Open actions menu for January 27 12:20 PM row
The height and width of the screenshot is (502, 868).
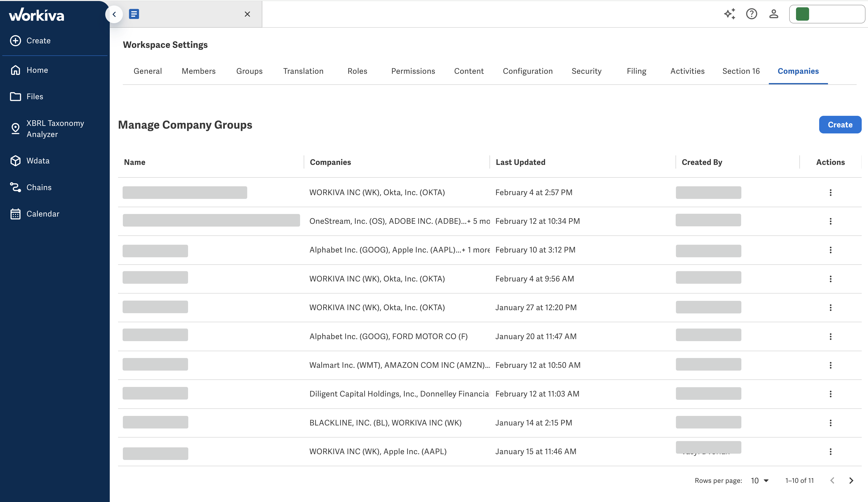(x=830, y=308)
